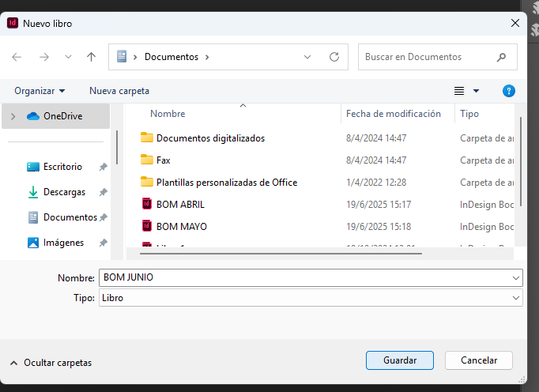Expand chevron after Documentos breadcrumb
This screenshot has height=392, width=539.
(x=207, y=57)
